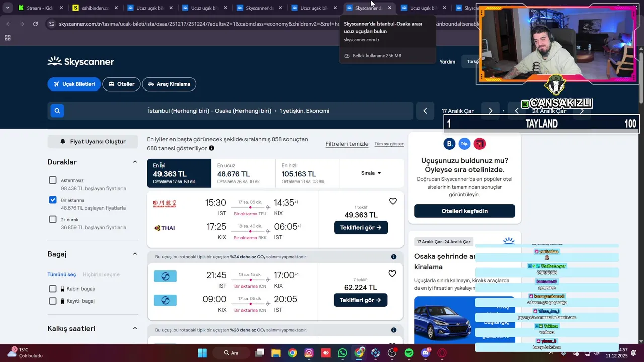Viewport: 644px width, 362px height.
Task: Open the CO₂ info icon for %23 flight
Action: click(x=394, y=330)
